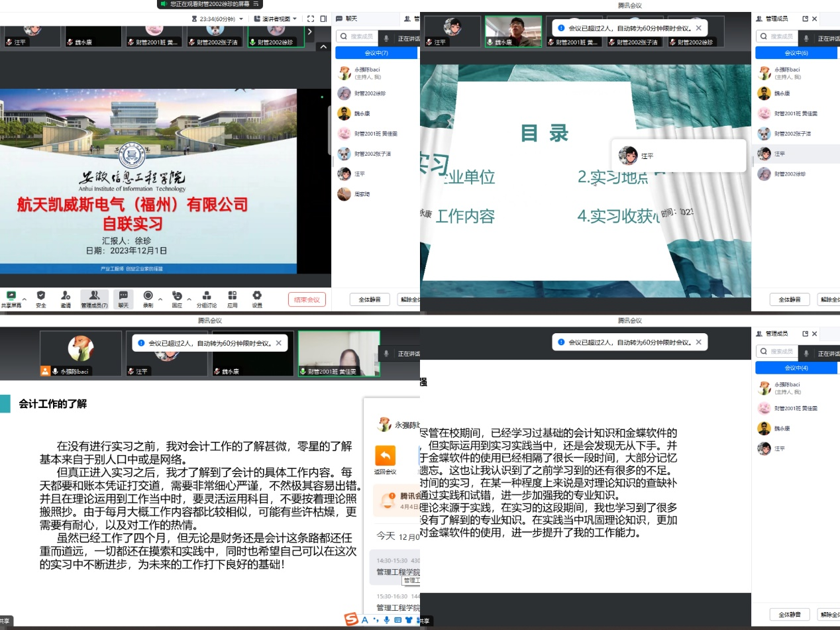
Task: Open 分组讨论 breakout rooms icon
Action: [x=205, y=299]
